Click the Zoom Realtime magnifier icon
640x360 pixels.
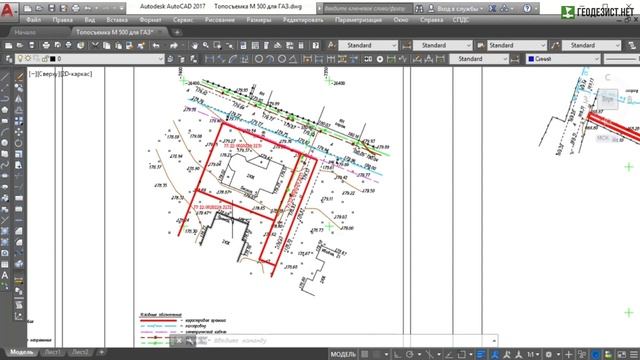pos(206,45)
